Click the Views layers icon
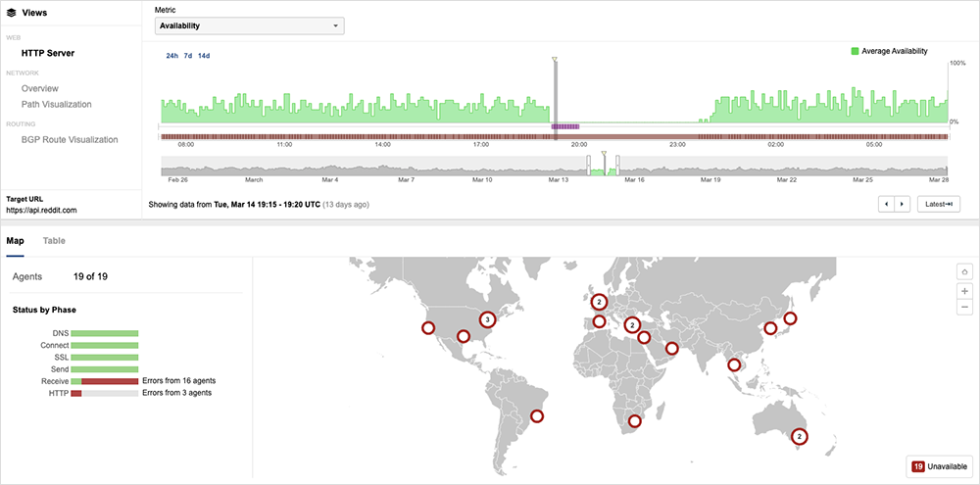The width and height of the screenshot is (980, 485). [x=11, y=14]
